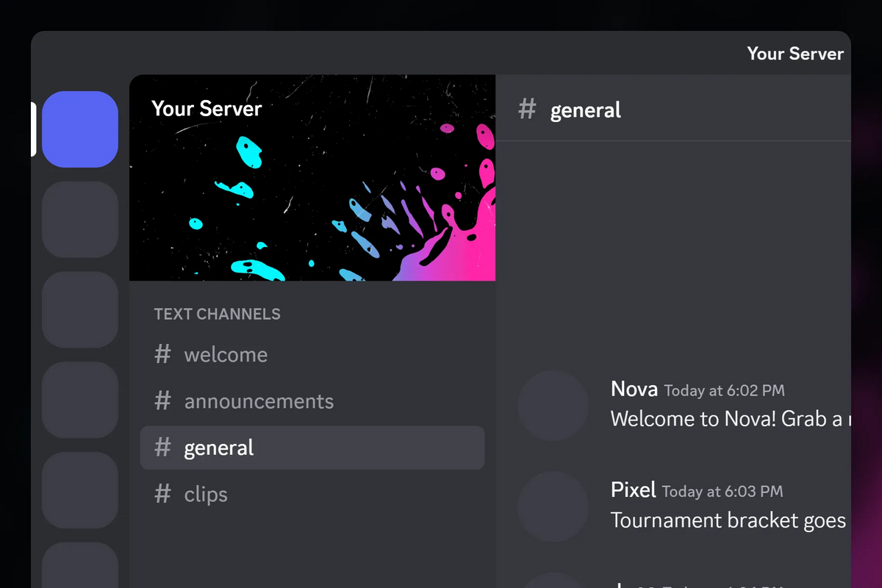
Task: Click the Your Server window title
Action: [795, 54]
